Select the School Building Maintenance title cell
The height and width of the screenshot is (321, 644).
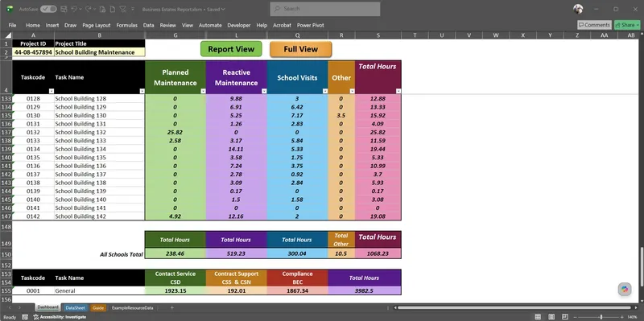coord(99,52)
